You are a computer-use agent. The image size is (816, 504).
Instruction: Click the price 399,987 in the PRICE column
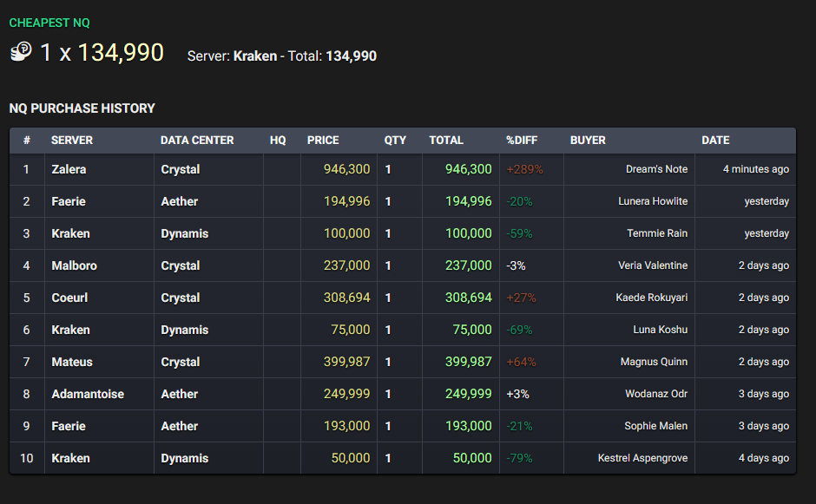coord(346,362)
